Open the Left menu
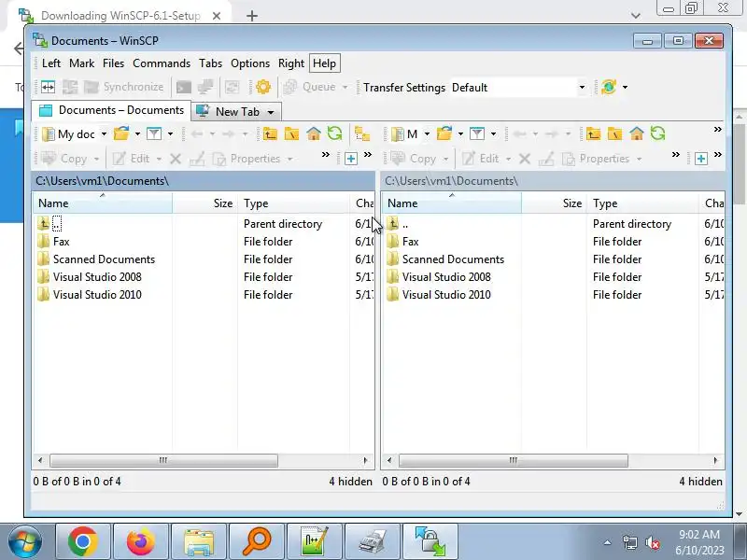This screenshot has width=747, height=560. click(51, 63)
